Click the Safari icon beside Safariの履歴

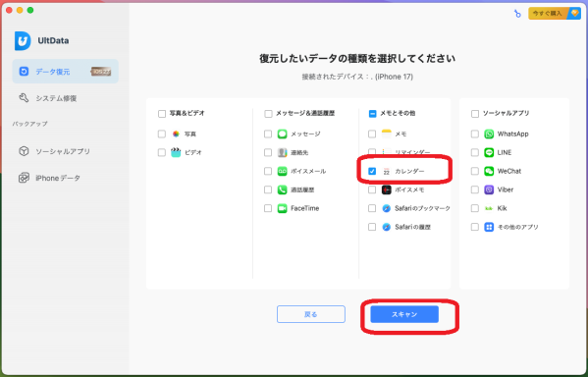click(386, 227)
